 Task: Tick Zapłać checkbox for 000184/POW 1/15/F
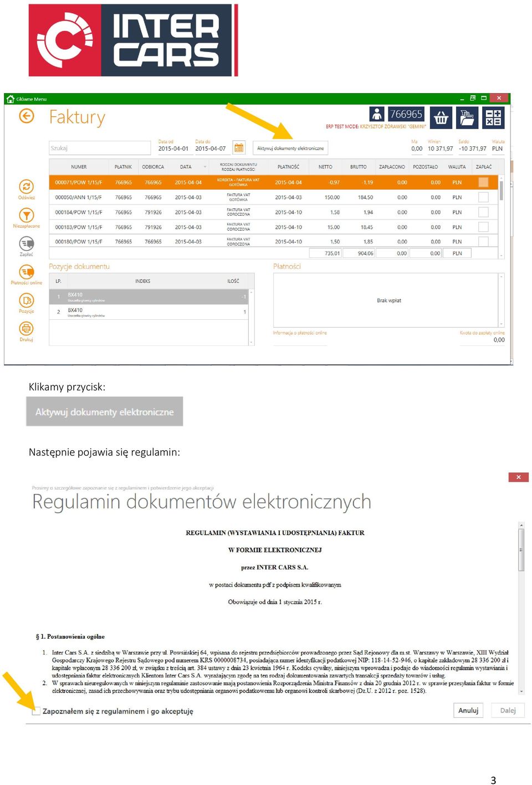[483, 212]
